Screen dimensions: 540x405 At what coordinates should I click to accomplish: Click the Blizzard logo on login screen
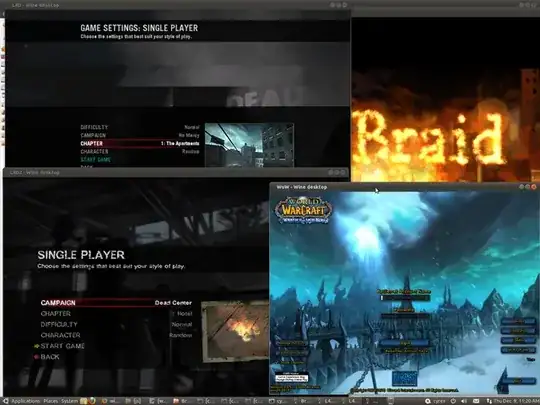(x=405, y=378)
